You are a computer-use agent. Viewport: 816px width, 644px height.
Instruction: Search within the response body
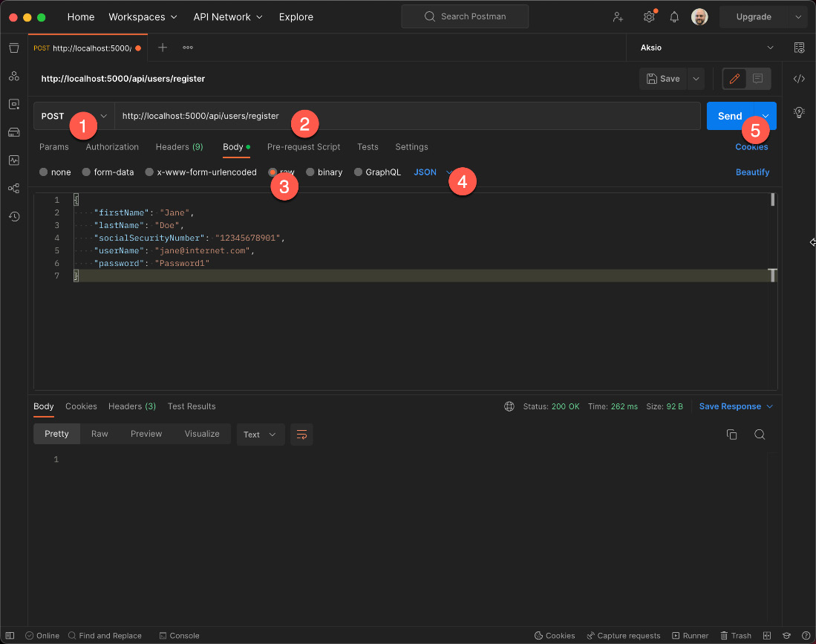coord(760,435)
